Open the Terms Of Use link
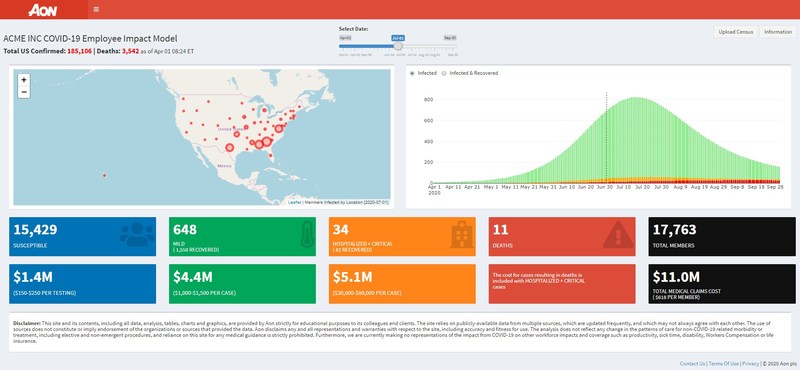The width and height of the screenshot is (800, 370). [x=724, y=364]
